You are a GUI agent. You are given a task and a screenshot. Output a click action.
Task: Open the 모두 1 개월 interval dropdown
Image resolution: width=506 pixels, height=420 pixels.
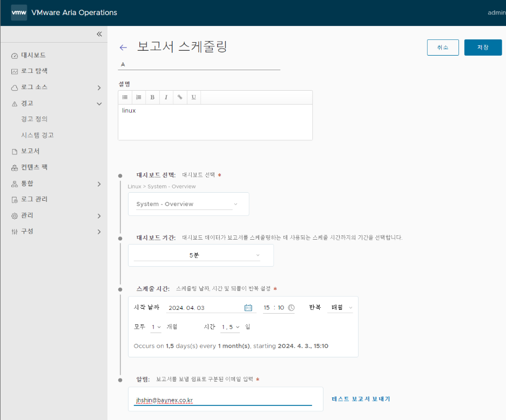point(156,327)
